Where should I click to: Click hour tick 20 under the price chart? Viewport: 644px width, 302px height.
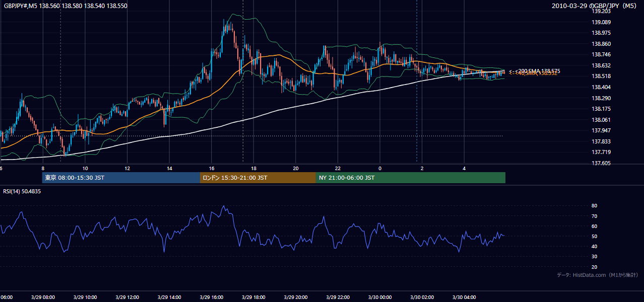(x=296, y=169)
